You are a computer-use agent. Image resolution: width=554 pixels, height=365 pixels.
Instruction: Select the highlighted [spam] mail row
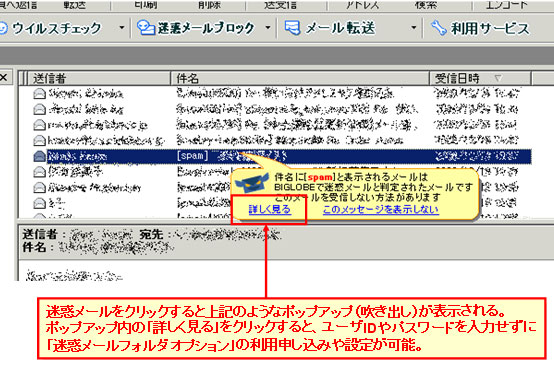(282, 156)
